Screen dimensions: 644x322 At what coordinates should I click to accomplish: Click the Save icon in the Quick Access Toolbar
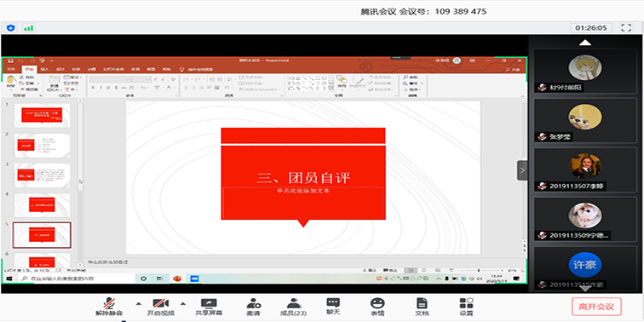point(11,60)
